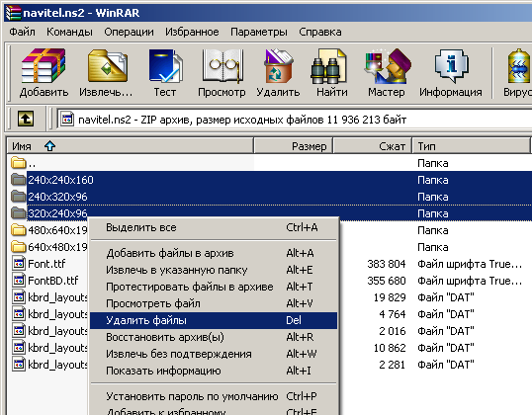The width and height of the screenshot is (532, 415).
Task: Click the Добавить toolbar icon
Action: [x=44, y=66]
